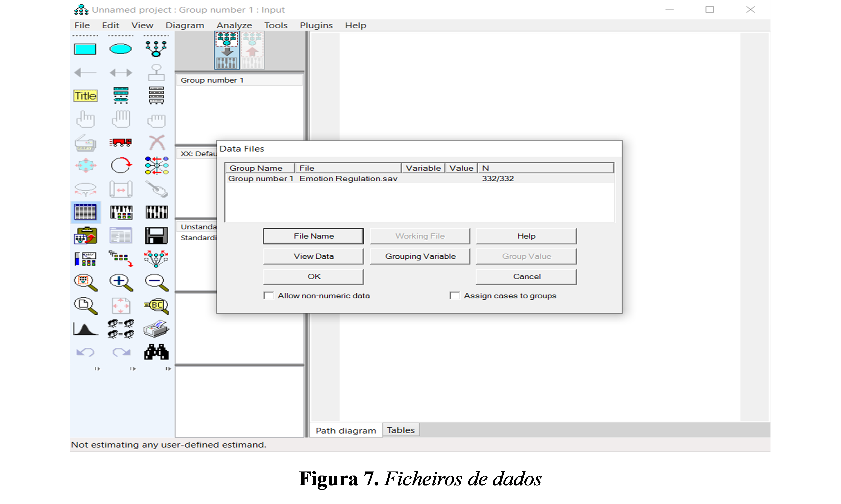Viewport: 841px width, 504px height.
Task: Click the printer icon in toolbox
Action: coord(156,329)
